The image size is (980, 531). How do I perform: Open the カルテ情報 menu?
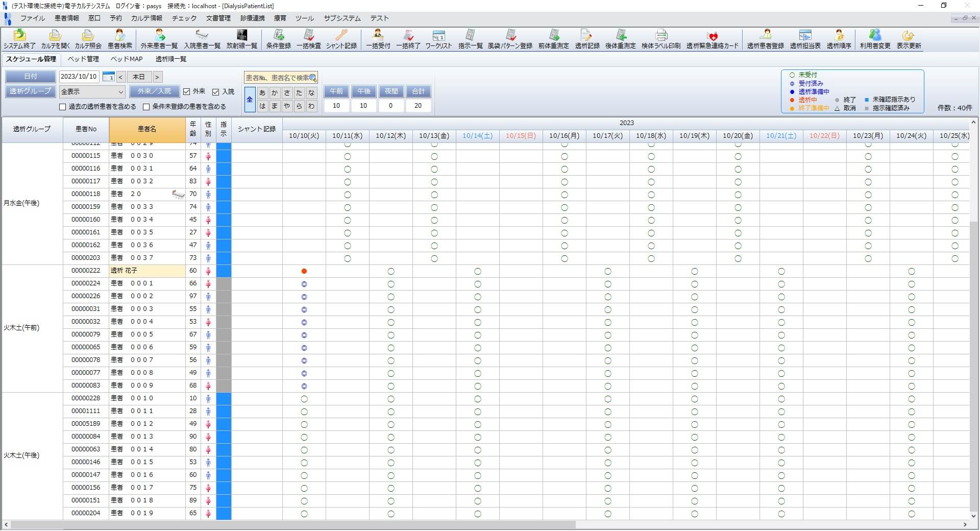click(146, 18)
